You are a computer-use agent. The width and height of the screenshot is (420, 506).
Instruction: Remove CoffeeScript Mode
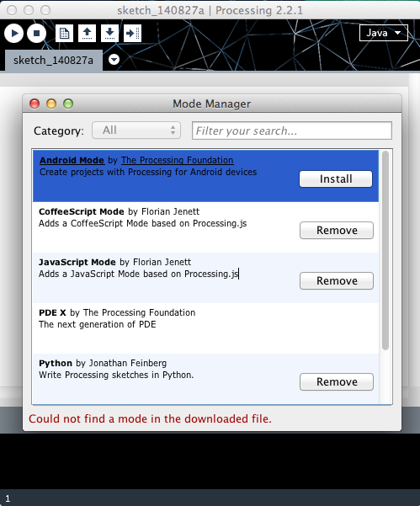pos(337,230)
